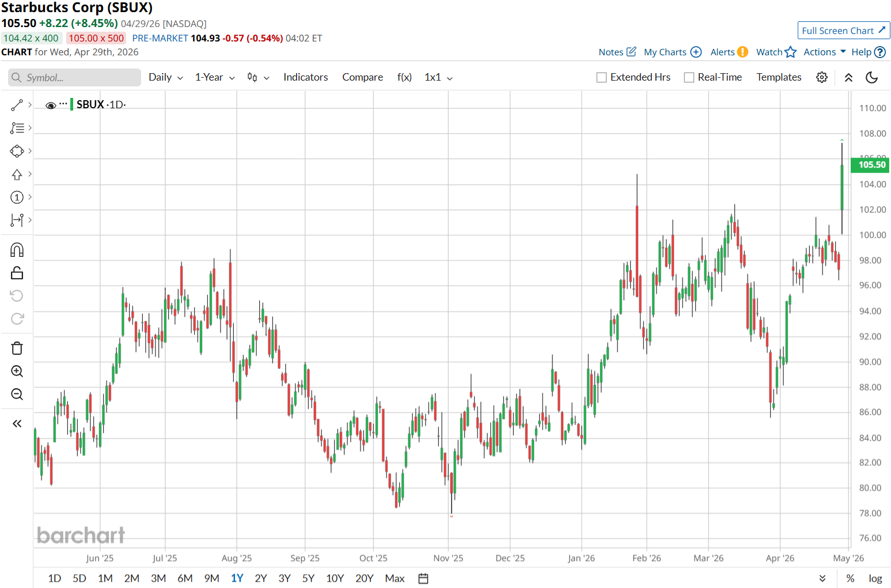Open the Daily interval dropdown

coord(165,77)
